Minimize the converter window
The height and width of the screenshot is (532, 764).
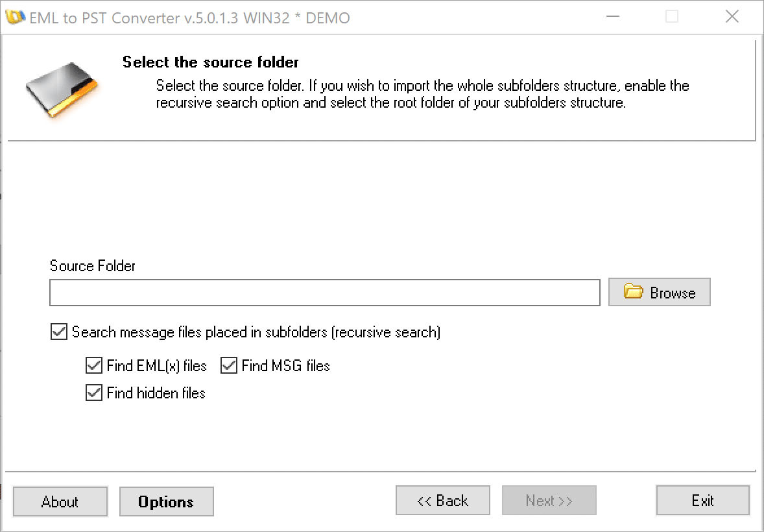point(612,17)
